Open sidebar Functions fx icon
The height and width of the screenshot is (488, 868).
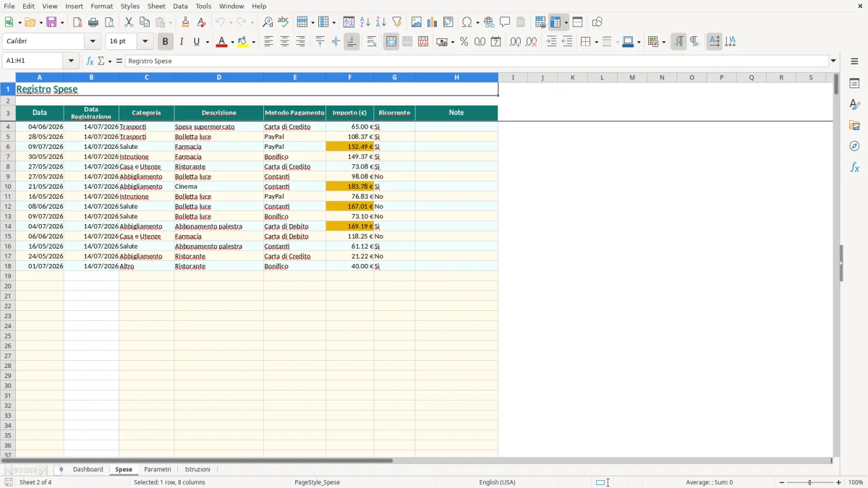click(854, 168)
